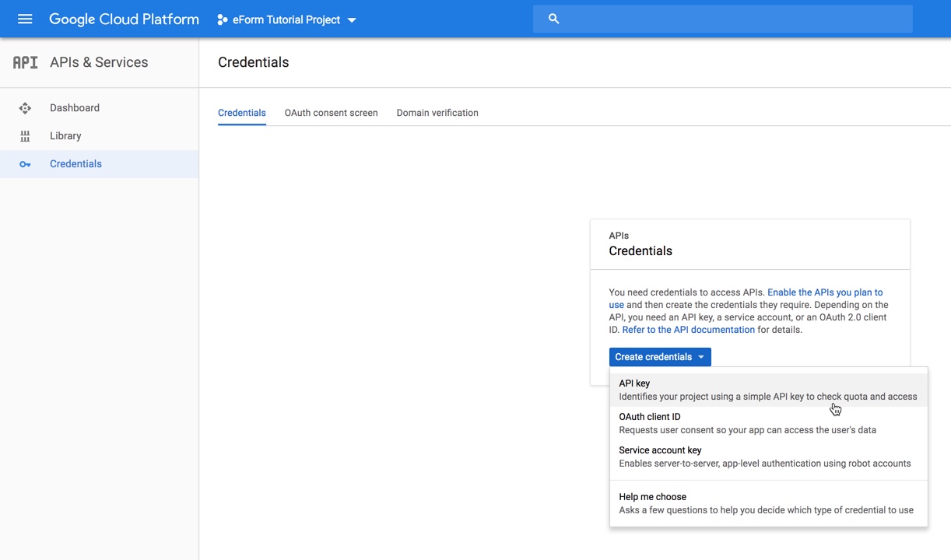Click the APIs & Services sidebar heading
The height and width of the screenshot is (560, 951).
click(x=99, y=62)
